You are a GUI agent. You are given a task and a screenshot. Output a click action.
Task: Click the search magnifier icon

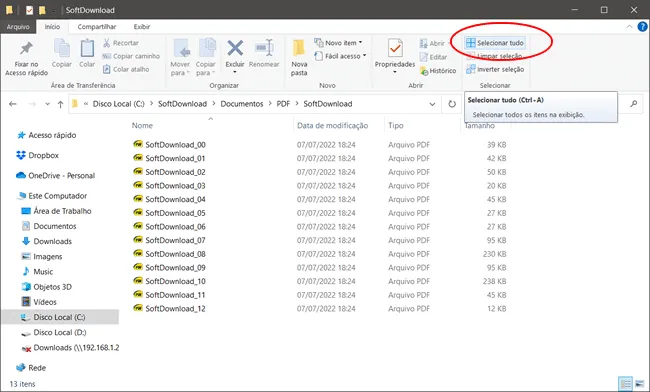pos(633,104)
